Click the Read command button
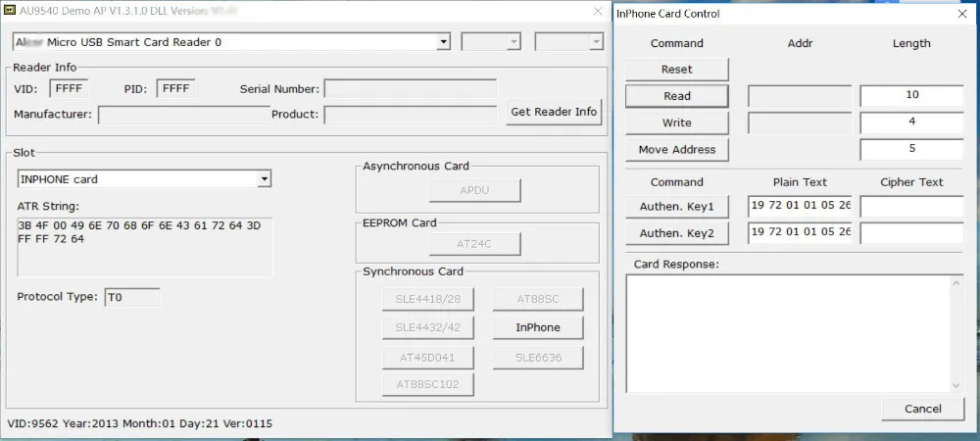This screenshot has height=441, width=980. [x=677, y=96]
